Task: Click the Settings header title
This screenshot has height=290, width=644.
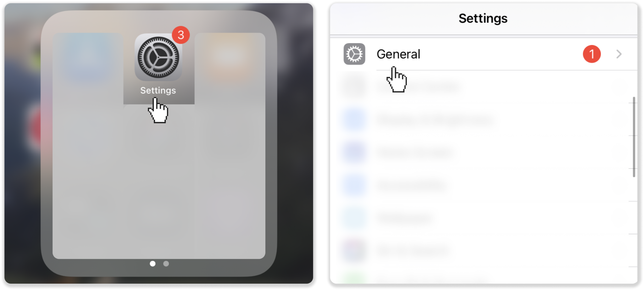Action: click(x=483, y=19)
